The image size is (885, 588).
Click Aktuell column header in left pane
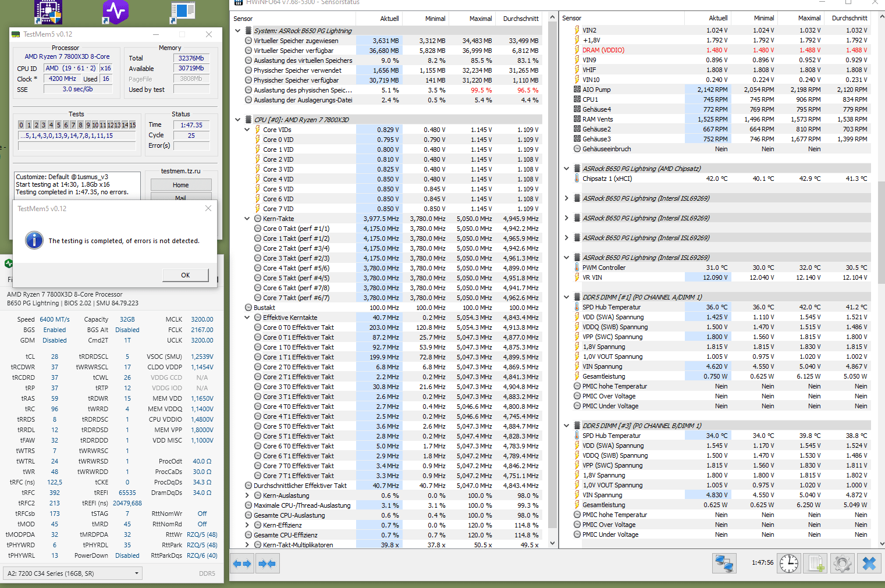[379, 19]
